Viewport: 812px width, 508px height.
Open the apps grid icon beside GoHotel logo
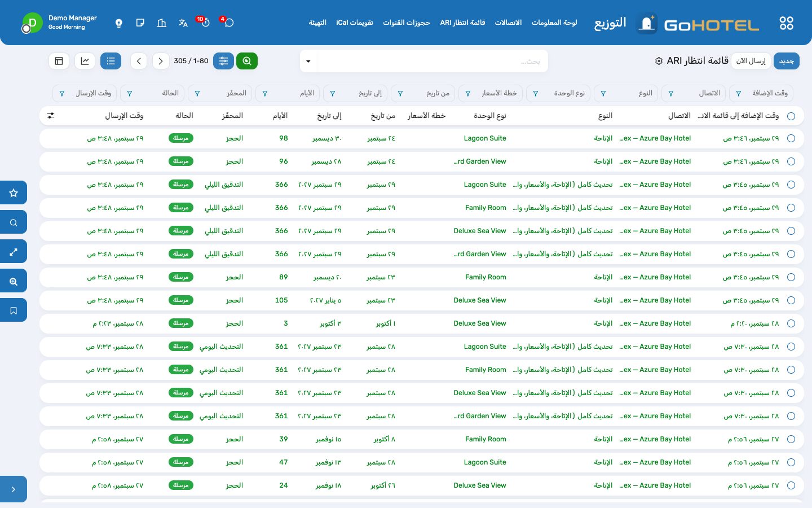pyautogui.click(x=786, y=23)
